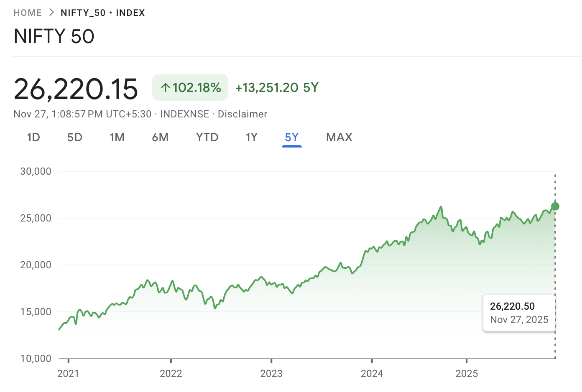Select the currently active 5Y tab
This screenshot has width=582, height=392.
(291, 137)
